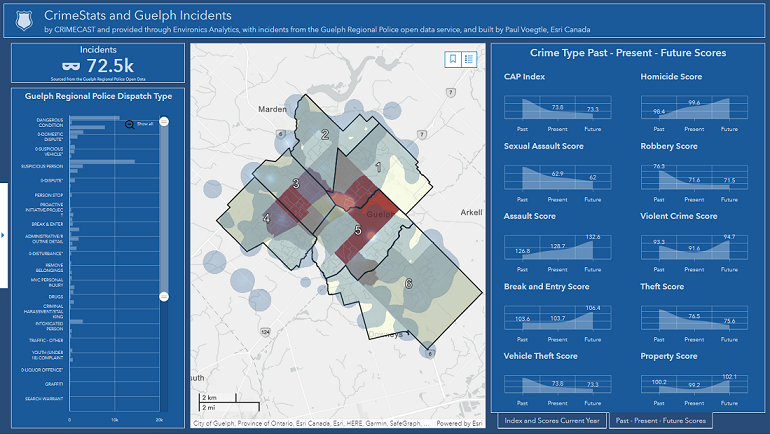Click the police shield logo in header
Screen dimensions: 770x434
tap(24, 21)
